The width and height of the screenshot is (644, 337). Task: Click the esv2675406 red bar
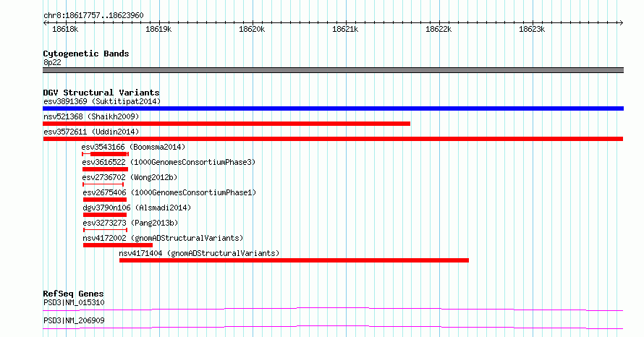105,200
